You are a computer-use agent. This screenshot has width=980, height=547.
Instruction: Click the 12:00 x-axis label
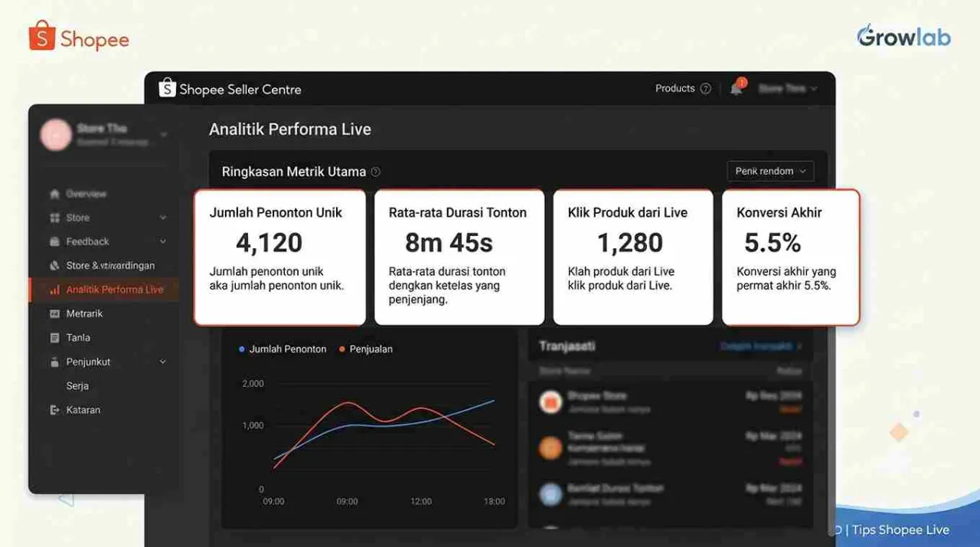421,502
